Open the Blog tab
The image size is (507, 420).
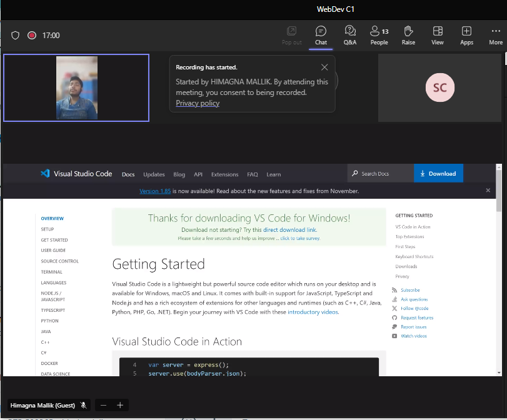tap(179, 174)
